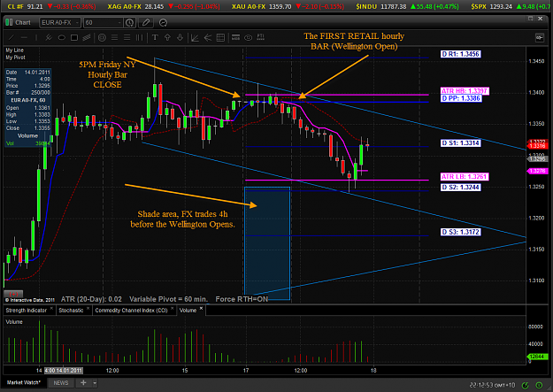Select the speed fan lines tool
The image size is (553, 392).
click(x=208, y=37)
